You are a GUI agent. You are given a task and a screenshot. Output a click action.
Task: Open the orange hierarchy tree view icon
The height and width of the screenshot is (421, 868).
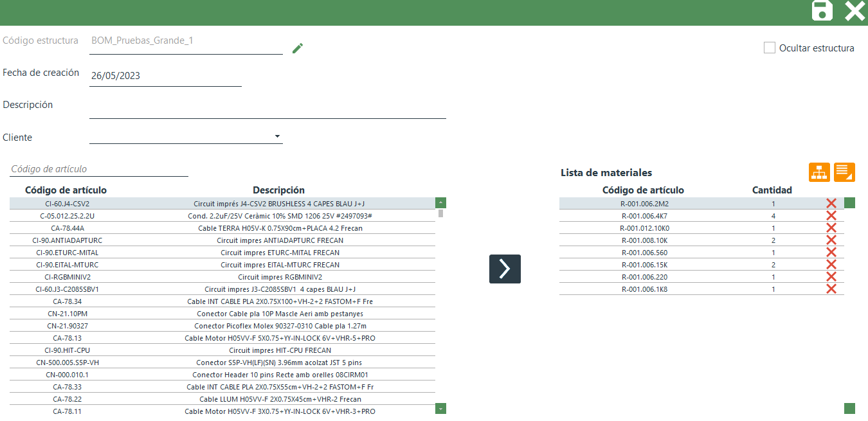click(x=819, y=172)
